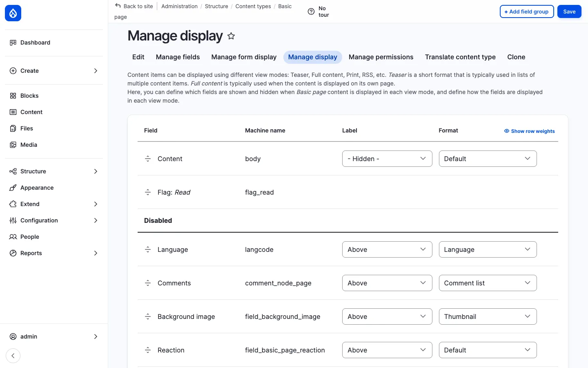Follow the Content types breadcrumb link
The height and width of the screenshot is (368, 588).
[x=253, y=6]
